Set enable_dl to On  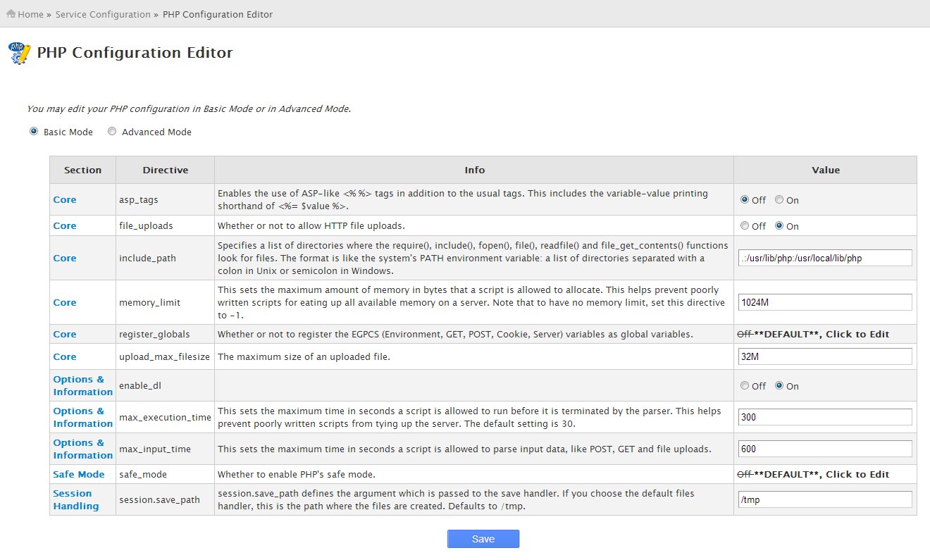tap(779, 385)
